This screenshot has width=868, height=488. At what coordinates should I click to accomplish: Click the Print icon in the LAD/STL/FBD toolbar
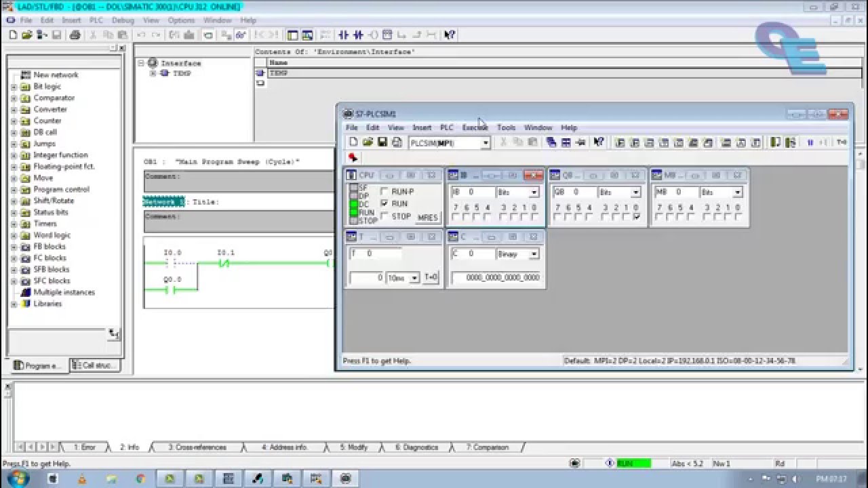point(75,35)
